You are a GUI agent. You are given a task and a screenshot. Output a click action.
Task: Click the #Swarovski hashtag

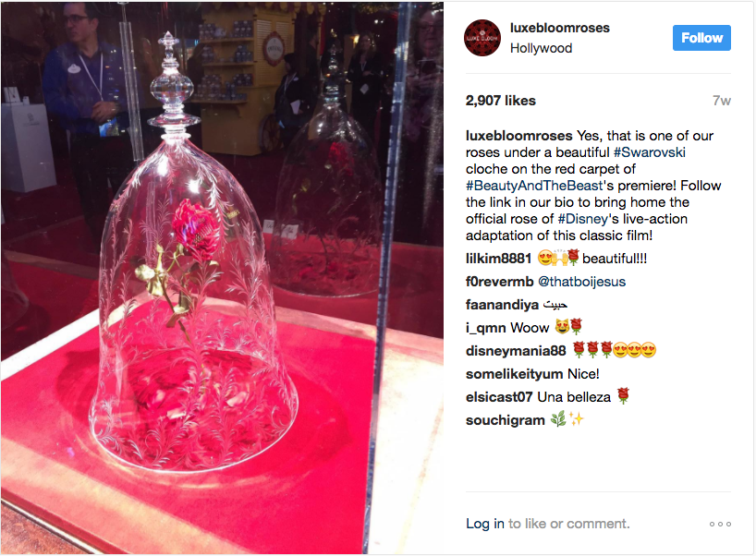point(649,152)
